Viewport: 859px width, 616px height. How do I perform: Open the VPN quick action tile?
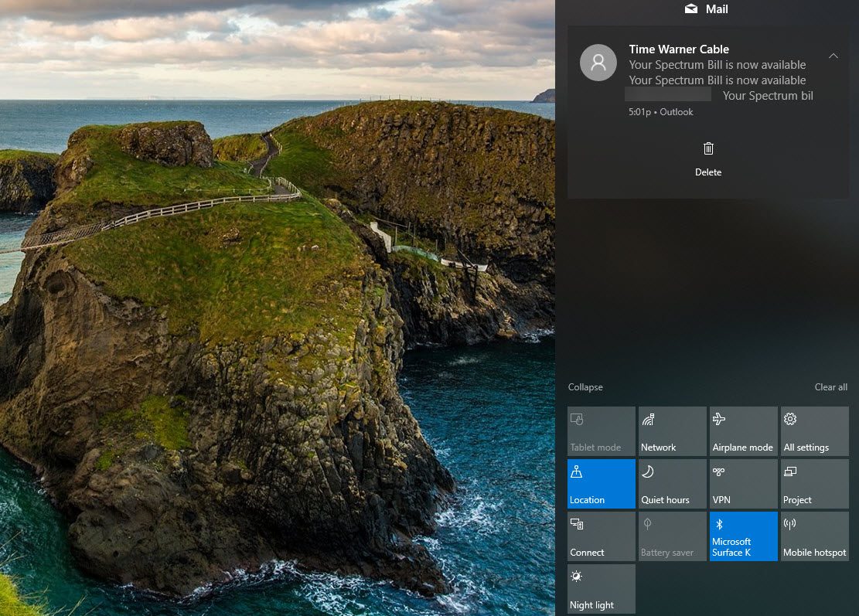coord(743,484)
